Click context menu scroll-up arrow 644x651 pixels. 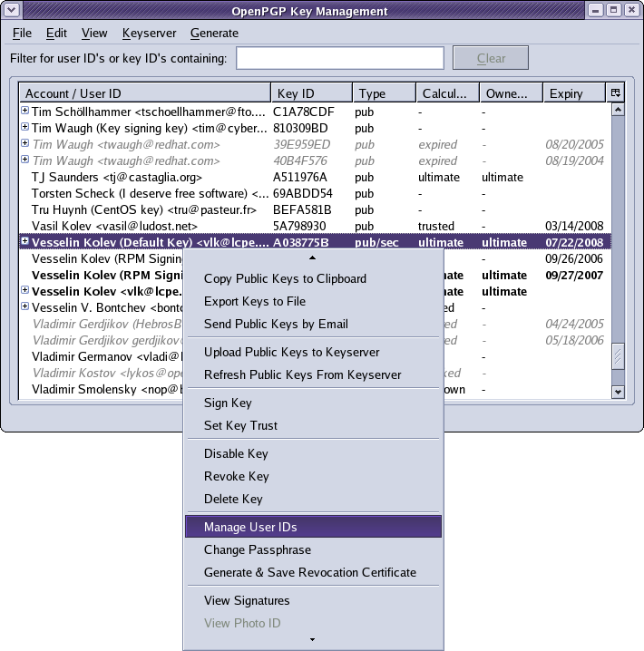tap(313, 257)
